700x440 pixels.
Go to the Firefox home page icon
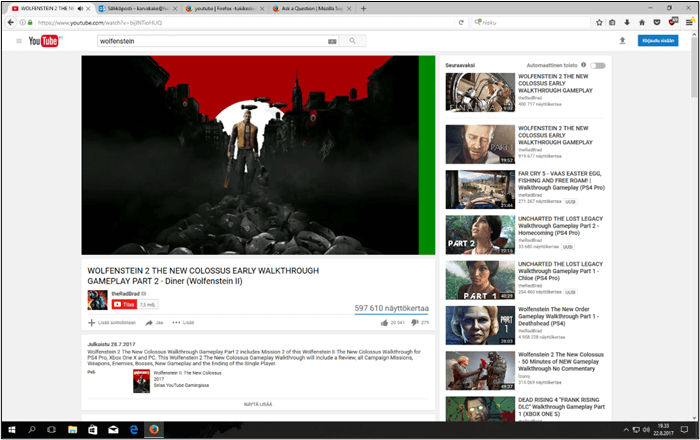(642, 22)
